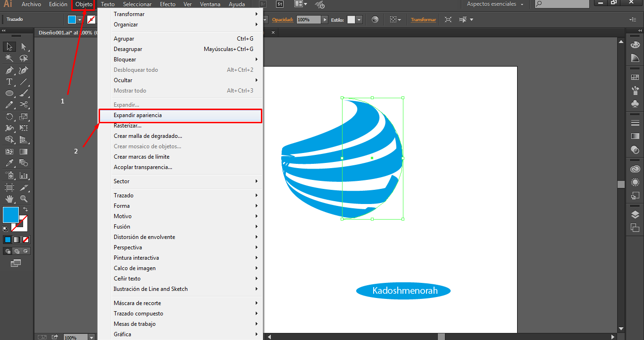Open the Color palette panel
The width and height of the screenshot is (644, 340).
(x=635, y=45)
